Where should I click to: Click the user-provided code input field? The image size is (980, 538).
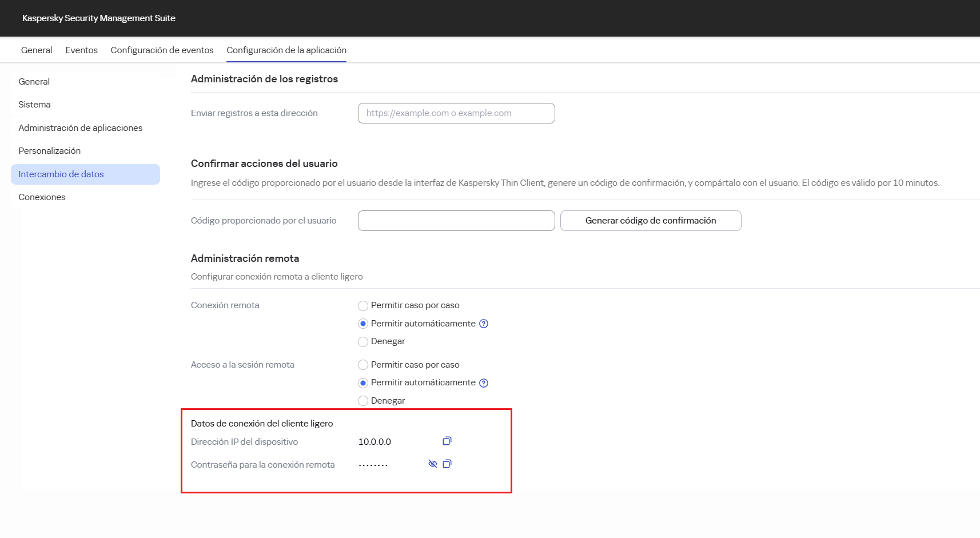coord(456,220)
